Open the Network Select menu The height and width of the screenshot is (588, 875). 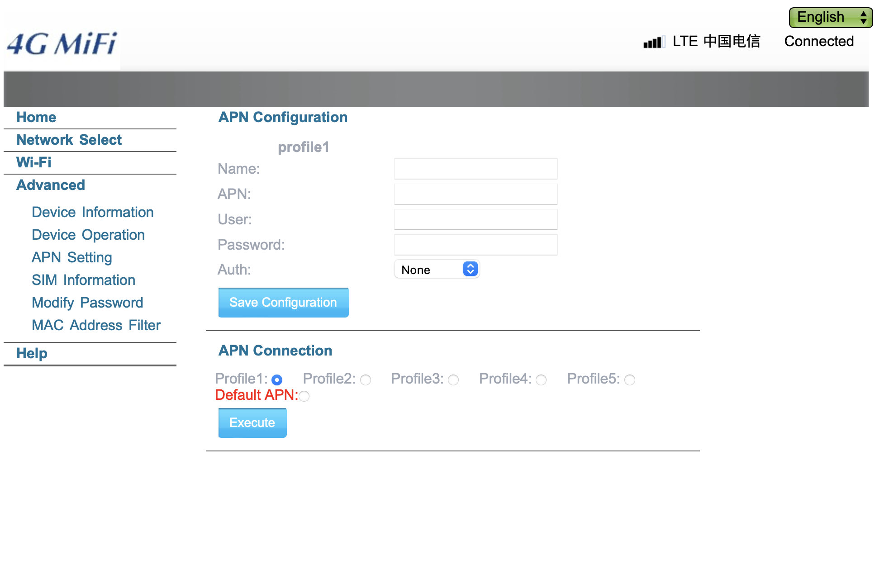(x=69, y=140)
